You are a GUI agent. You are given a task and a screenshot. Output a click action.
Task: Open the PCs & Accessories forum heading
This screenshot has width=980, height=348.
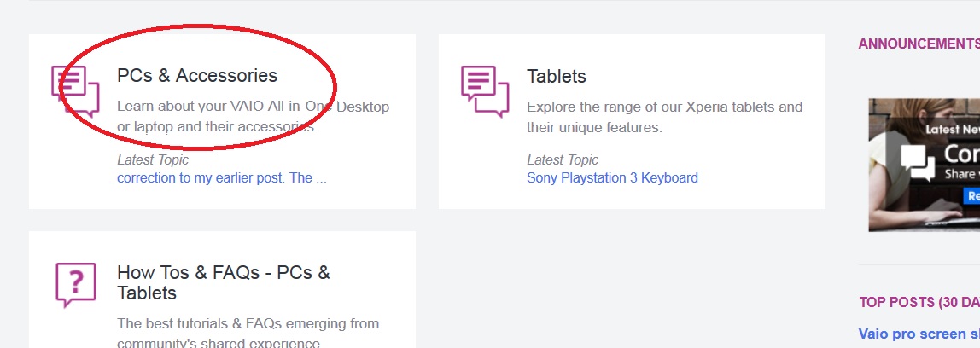click(197, 75)
